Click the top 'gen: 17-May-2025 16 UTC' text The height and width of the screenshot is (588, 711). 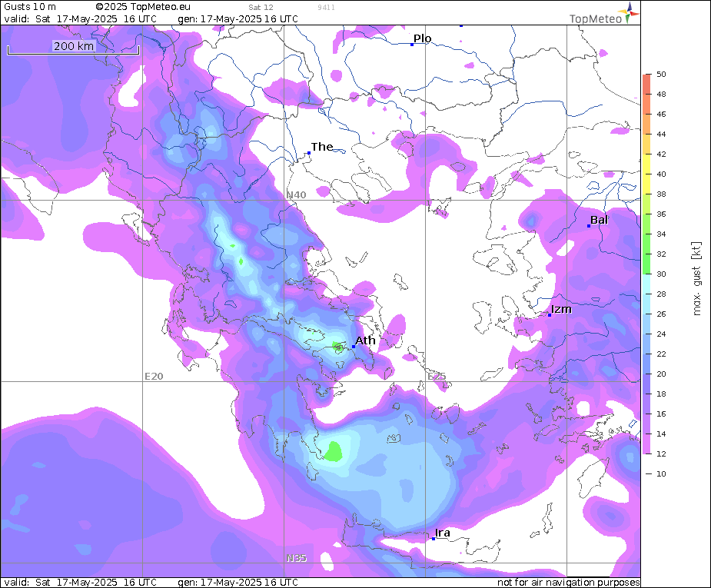coord(238,19)
